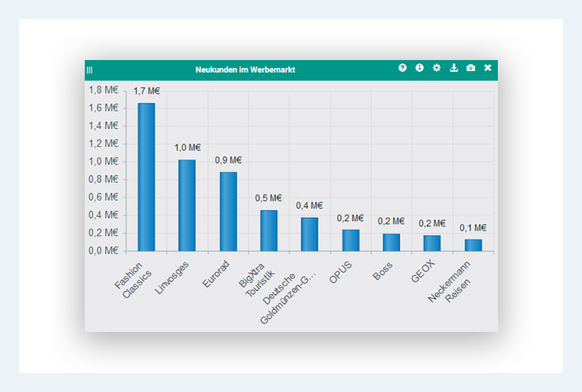582x392 pixels.
Task: Click the 0,8 M€ y-axis tick
Action: click(x=103, y=180)
